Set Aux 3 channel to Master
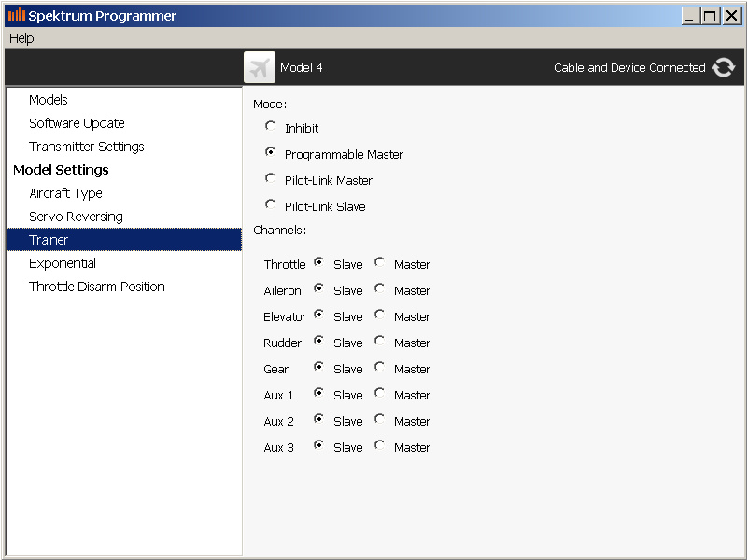Image resolution: width=747 pixels, height=560 pixels. point(379,445)
